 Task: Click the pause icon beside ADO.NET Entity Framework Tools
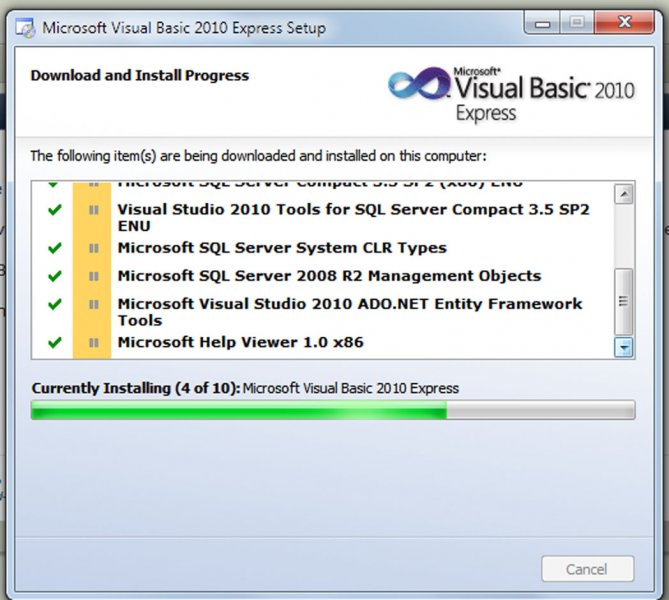tap(93, 304)
